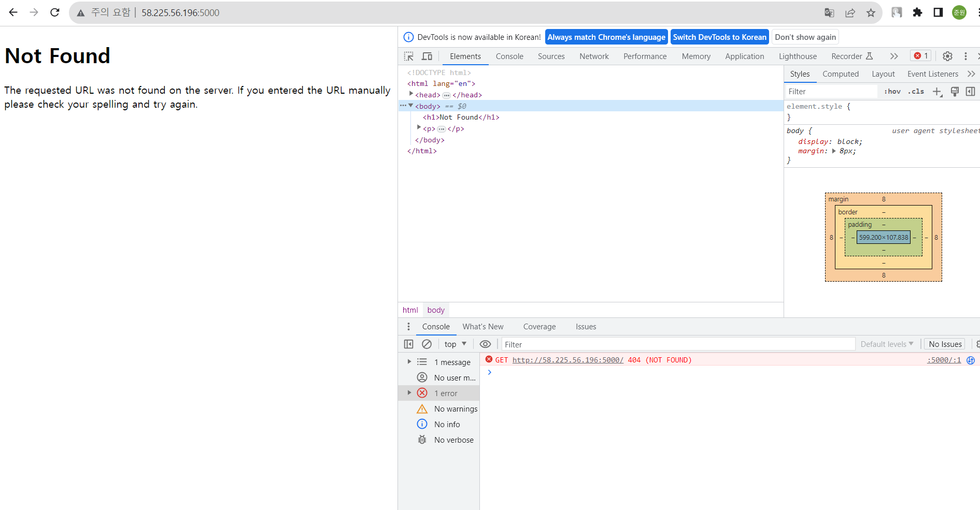Viewport: 980px width, 510px height.
Task: Click Always match Chrome's language button
Action: (606, 37)
